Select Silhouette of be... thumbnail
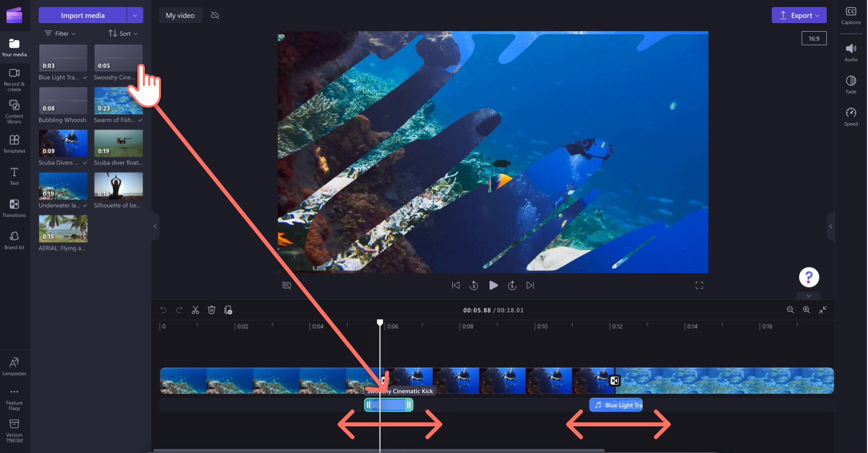The width and height of the screenshot is (868, 453). click(118, 186)
